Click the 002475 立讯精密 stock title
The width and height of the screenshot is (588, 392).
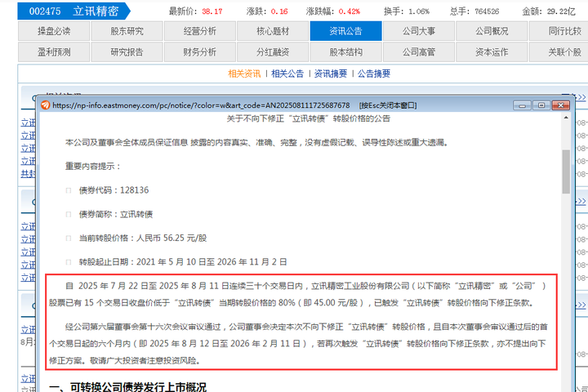(x=73, y=11)
